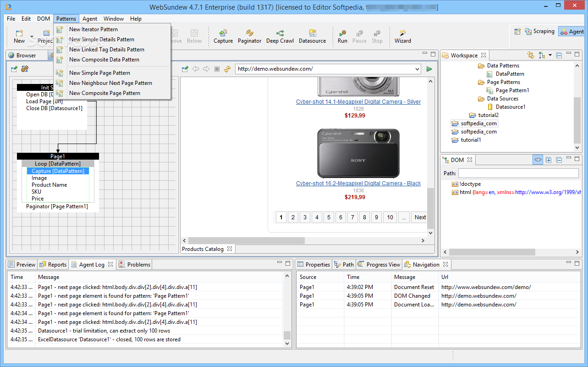Click the black Sony camera thumbnail
Screen dimensions: 588x367
point(358,154)
